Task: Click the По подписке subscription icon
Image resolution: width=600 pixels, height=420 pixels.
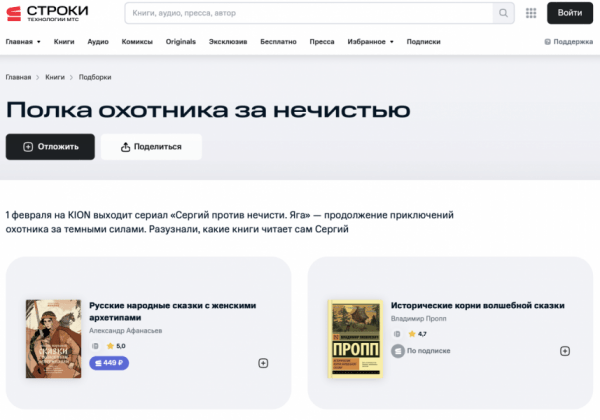Action: 398,351
